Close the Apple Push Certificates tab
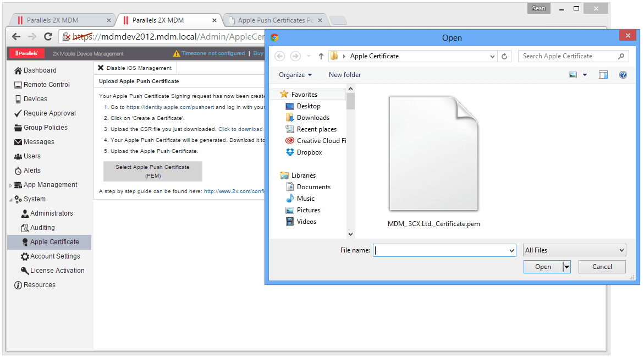Image resolution: width=644 pixels, height=357 pixels. tap(320, 20)
